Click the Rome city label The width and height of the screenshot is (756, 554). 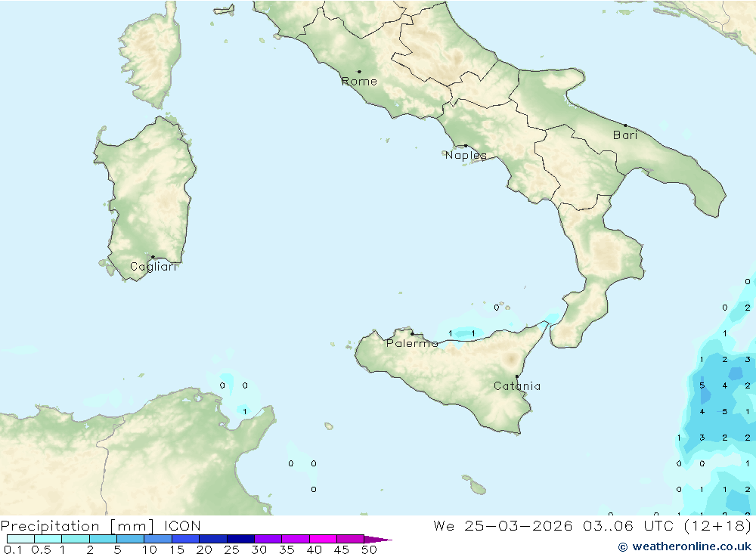(359, 82)
